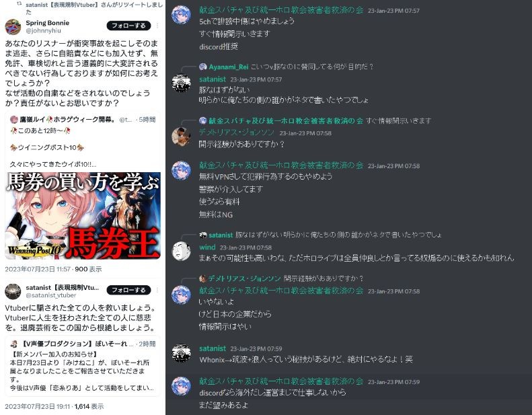Click the Ayanami_Rei reply reference avatar
This screenshot has width=532, height=415.
[x=203, y=67]
